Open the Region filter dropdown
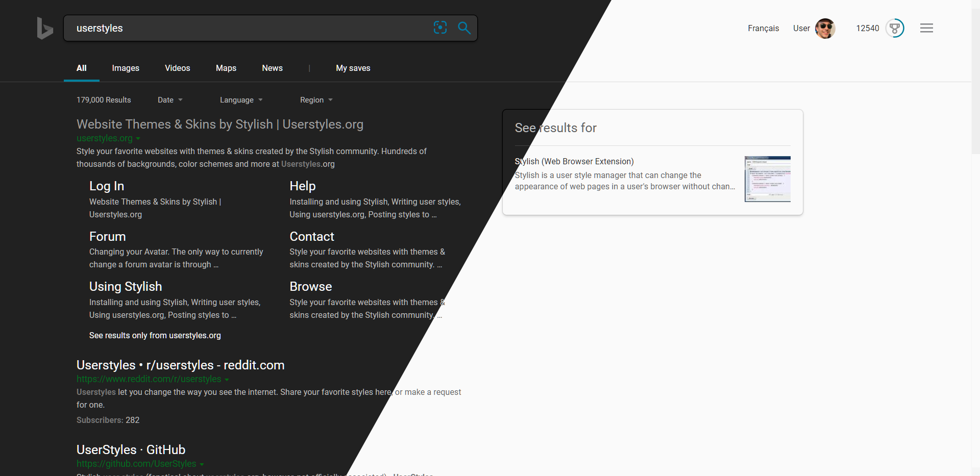Screen dimensions: 980x476 (316, 100)
